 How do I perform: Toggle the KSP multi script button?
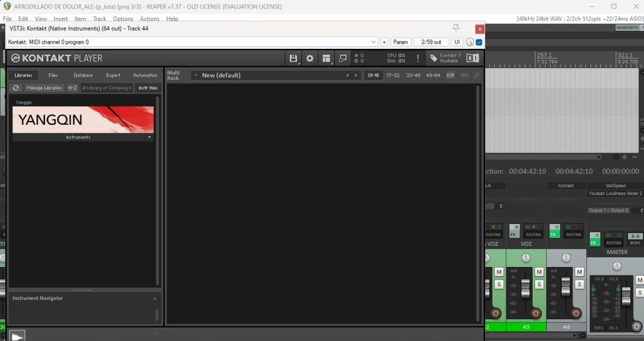click(451, 75)
